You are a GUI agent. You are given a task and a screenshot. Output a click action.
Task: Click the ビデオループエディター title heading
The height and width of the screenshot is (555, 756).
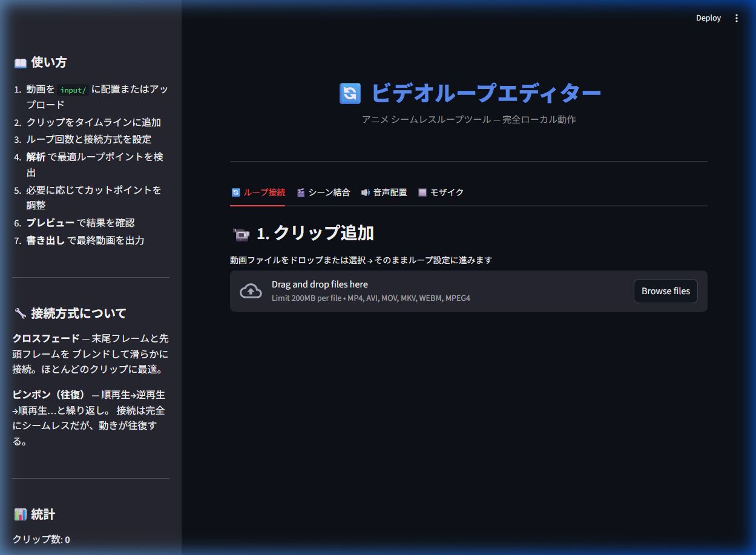coord(485,93)
